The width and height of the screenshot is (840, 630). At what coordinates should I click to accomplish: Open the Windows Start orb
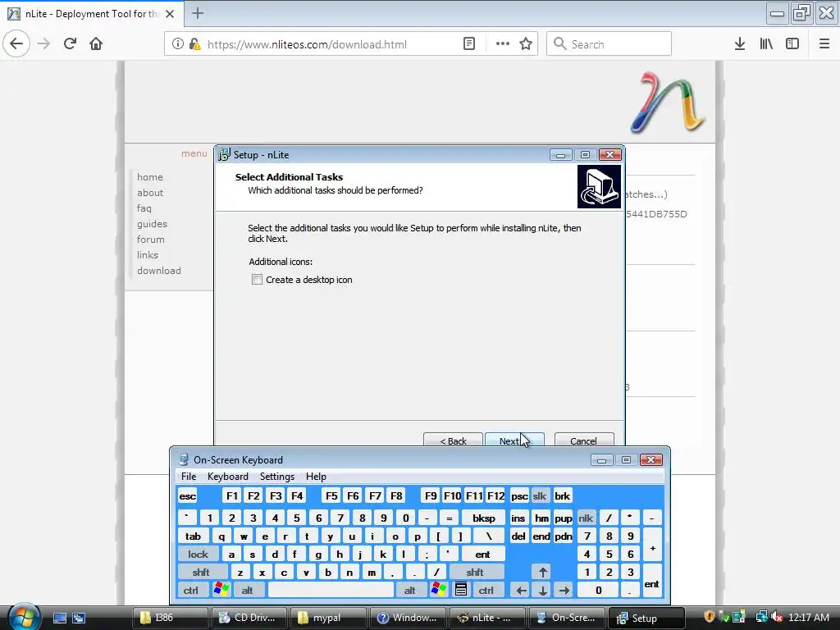[x=24, y=616]
